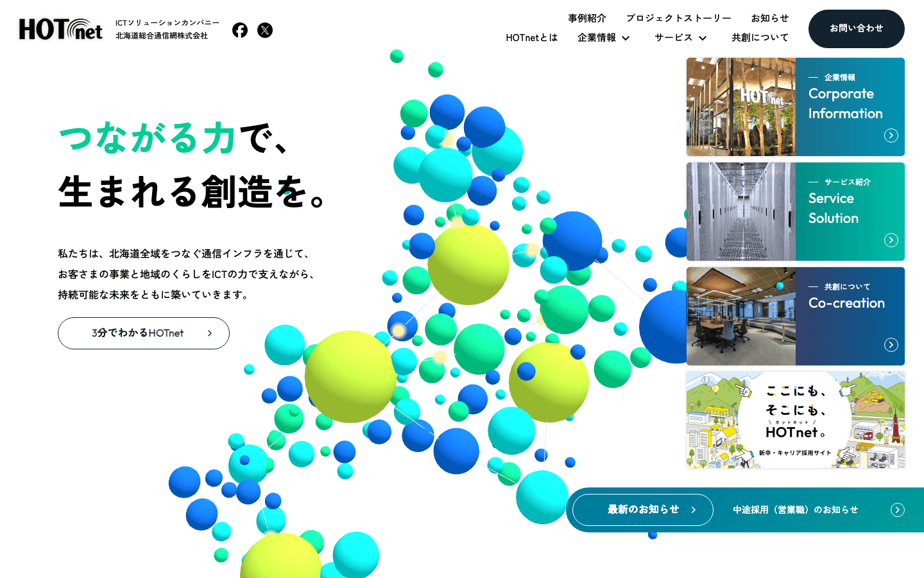This screenshot has height=578, width=924.
Task: Open the 共創について menu item
Action: click(x=760, y=38)
